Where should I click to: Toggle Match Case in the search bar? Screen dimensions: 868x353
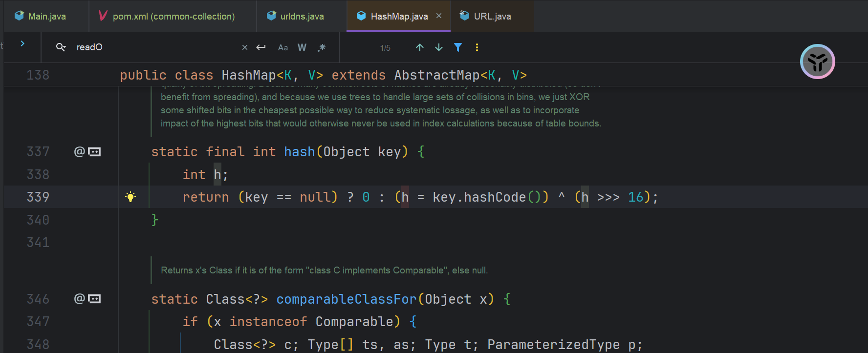tap(282, 47)
